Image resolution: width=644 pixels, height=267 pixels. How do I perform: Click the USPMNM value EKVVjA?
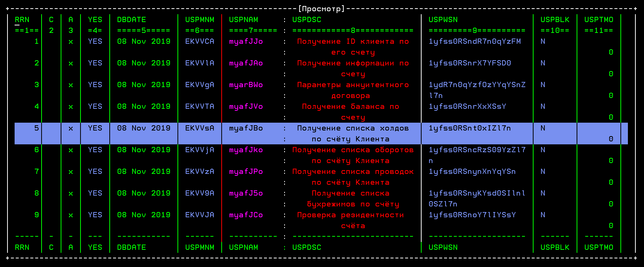tap(200, 150)
